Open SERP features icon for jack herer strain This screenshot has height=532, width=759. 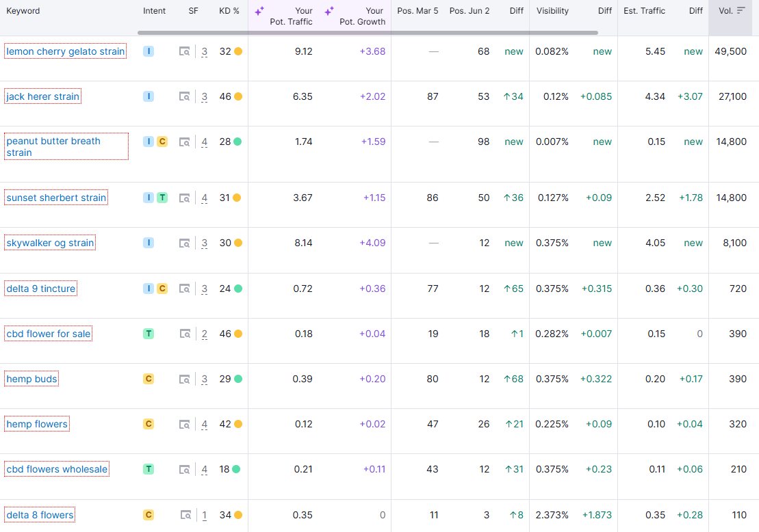[184, 96]
